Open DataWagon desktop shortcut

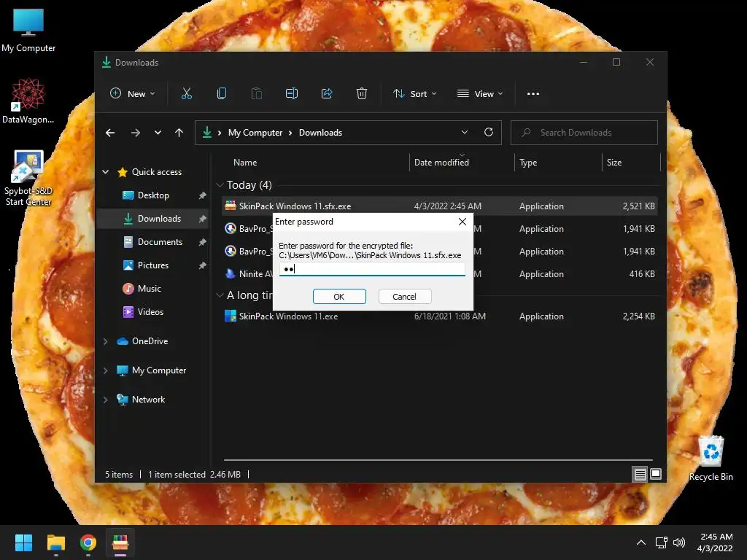[x=28, y=101]
